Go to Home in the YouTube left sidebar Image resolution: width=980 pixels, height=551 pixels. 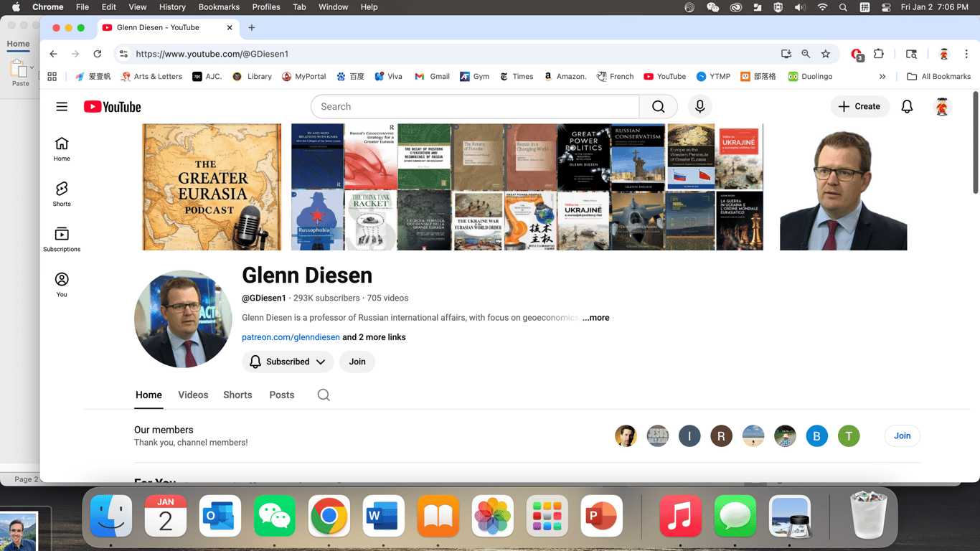click(x=62, y=149)
